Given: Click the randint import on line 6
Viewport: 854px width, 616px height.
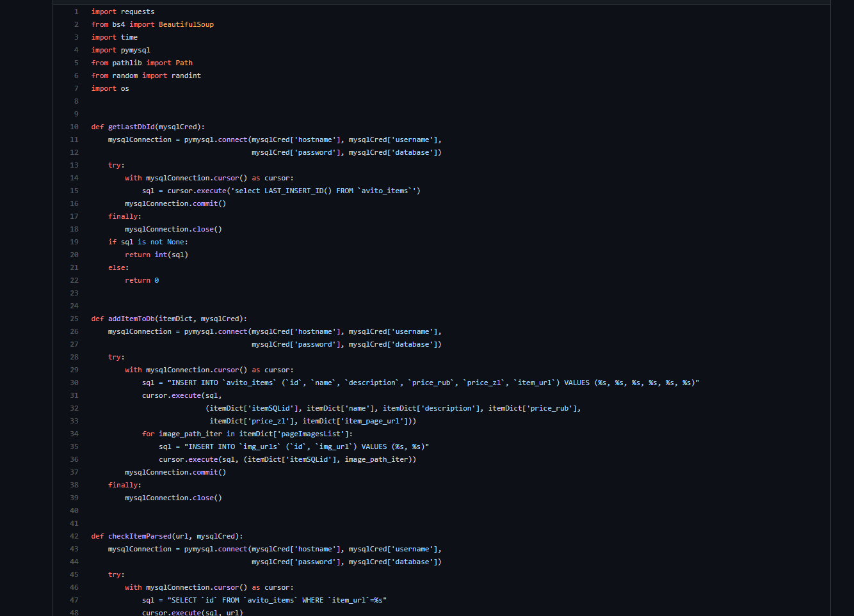Looking at the screenshot, I should click(x=186, y=75).
